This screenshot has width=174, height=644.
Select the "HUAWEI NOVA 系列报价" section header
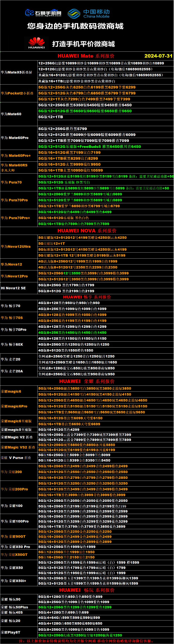(87, 230)
